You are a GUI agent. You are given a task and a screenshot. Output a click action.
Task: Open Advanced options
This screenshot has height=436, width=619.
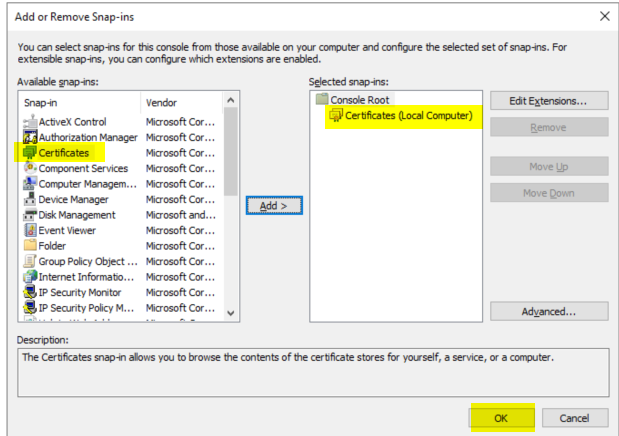549,312
